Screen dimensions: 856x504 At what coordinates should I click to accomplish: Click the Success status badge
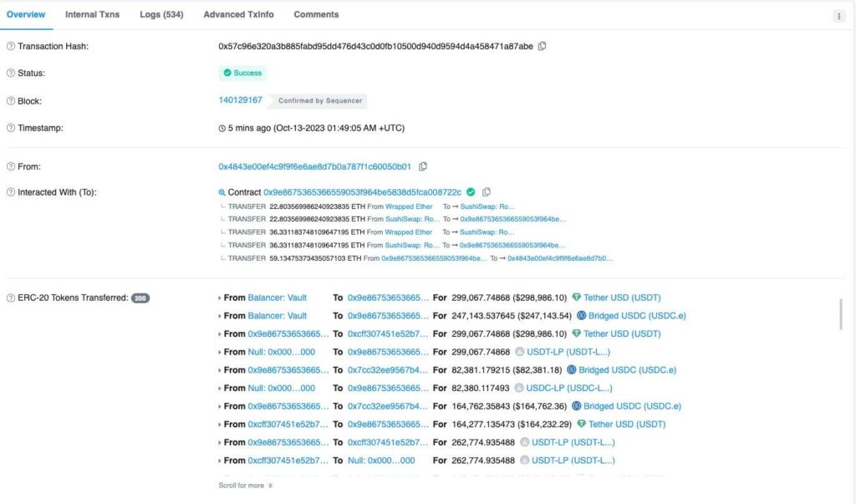point(242,73)
